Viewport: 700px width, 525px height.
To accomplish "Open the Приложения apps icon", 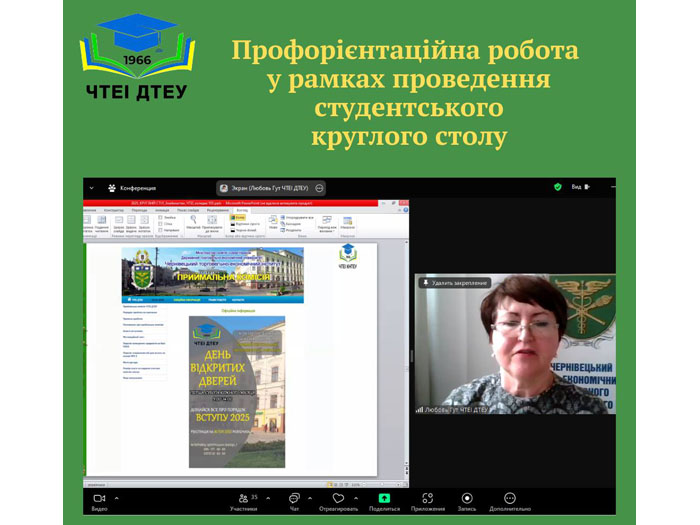I will coord(427,497).
